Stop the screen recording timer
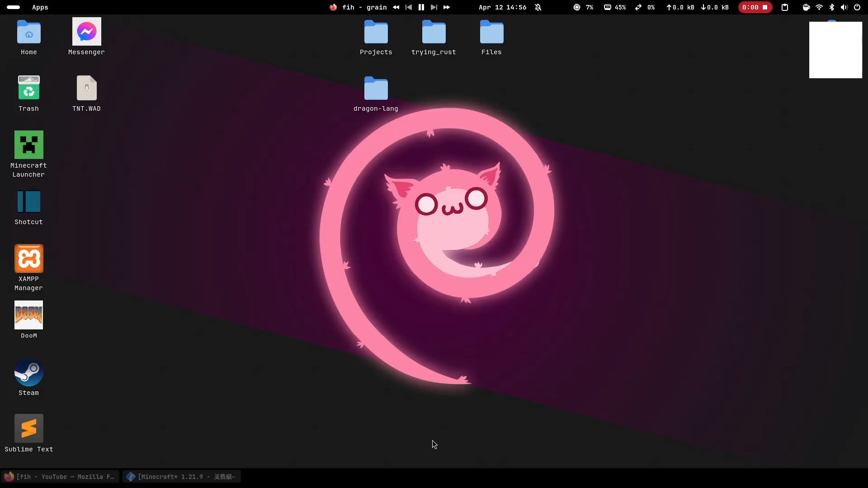The height and width of the screenshot is (488, 868). point(765,7)
